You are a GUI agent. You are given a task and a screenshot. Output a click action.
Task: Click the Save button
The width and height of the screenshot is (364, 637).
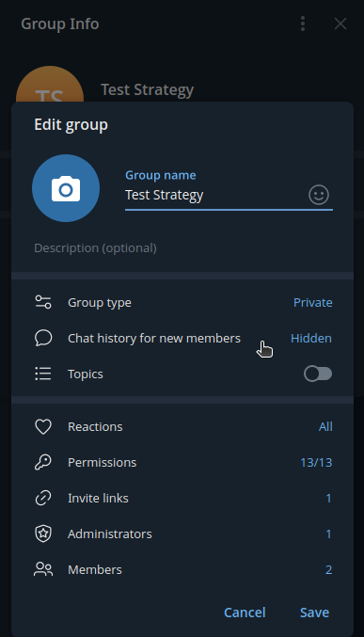[314, 613]
